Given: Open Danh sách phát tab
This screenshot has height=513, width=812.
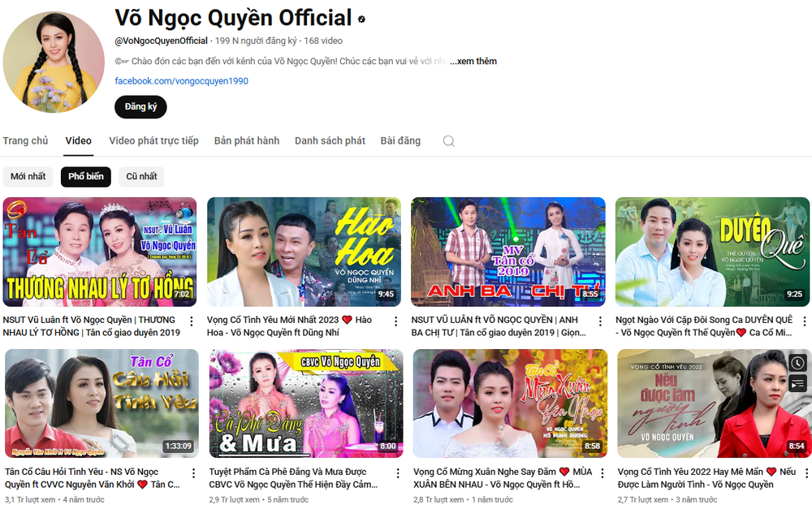Looking at the screenshot, I should 330,140.
